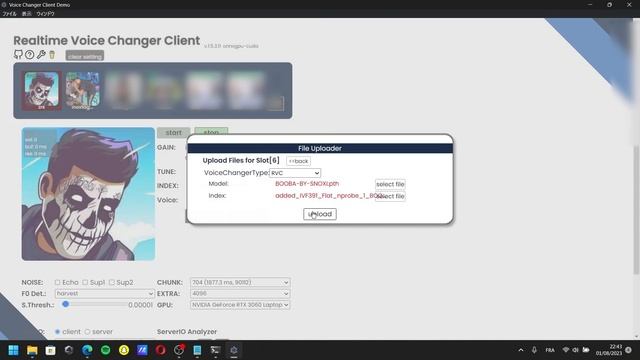
Task: Launch Opera browser from the taskbar
Action: coord(160,350)
